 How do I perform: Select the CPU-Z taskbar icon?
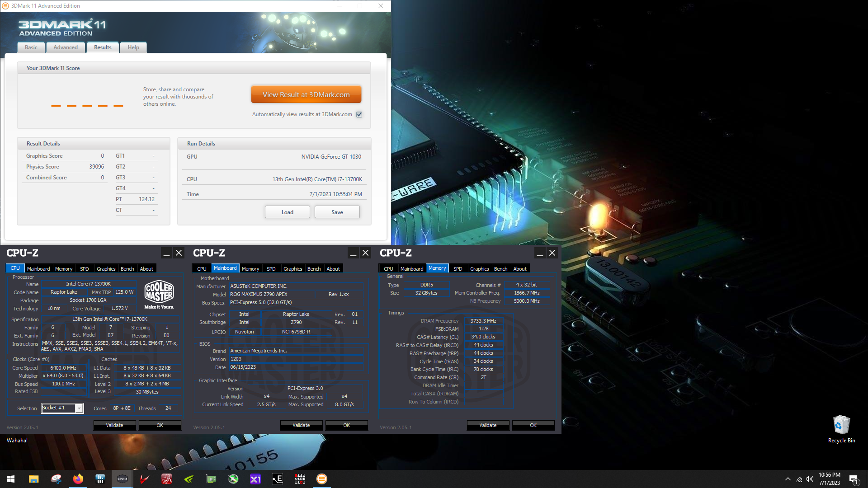tap(122, 479)
